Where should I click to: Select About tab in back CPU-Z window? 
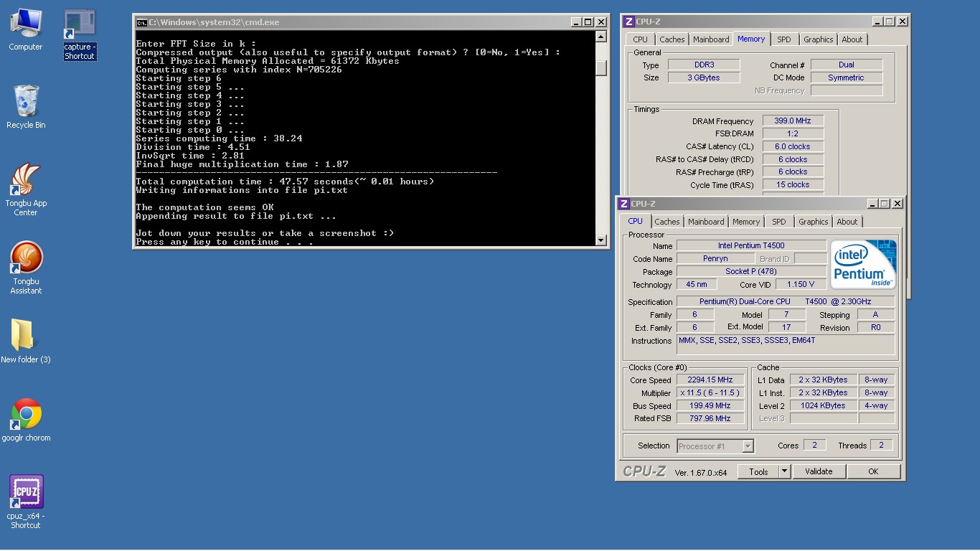pyautogui.click(x=852, y=39)
